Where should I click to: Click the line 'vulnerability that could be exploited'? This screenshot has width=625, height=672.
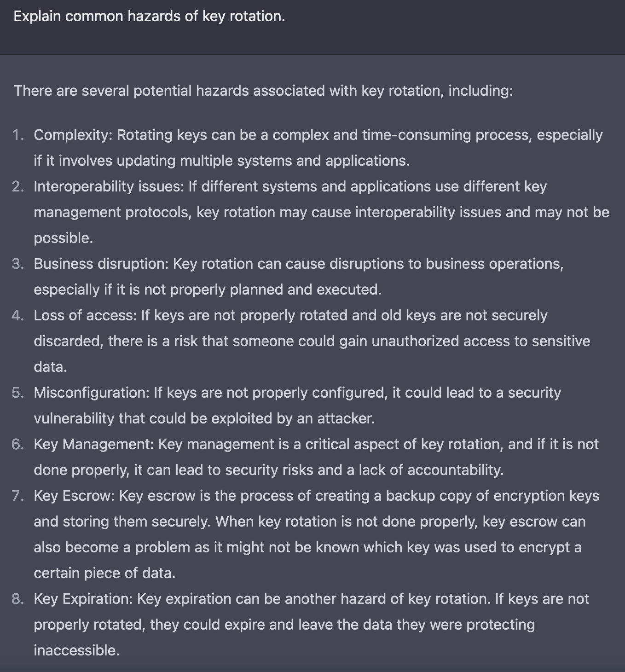point(204,418)
